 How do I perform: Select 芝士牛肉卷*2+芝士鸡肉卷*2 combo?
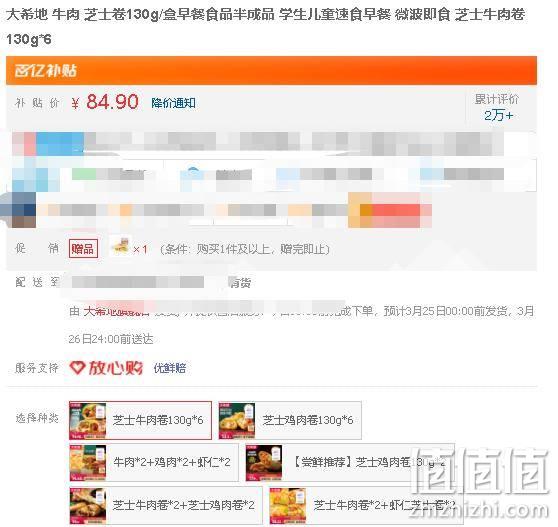tap(165, 505)
